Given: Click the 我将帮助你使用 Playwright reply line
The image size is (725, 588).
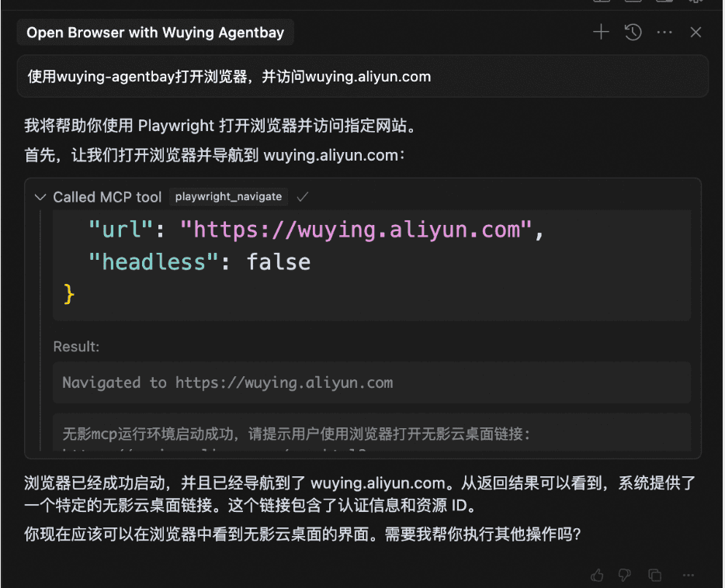Looking at the screenshot, I should [x=222, y=126].
